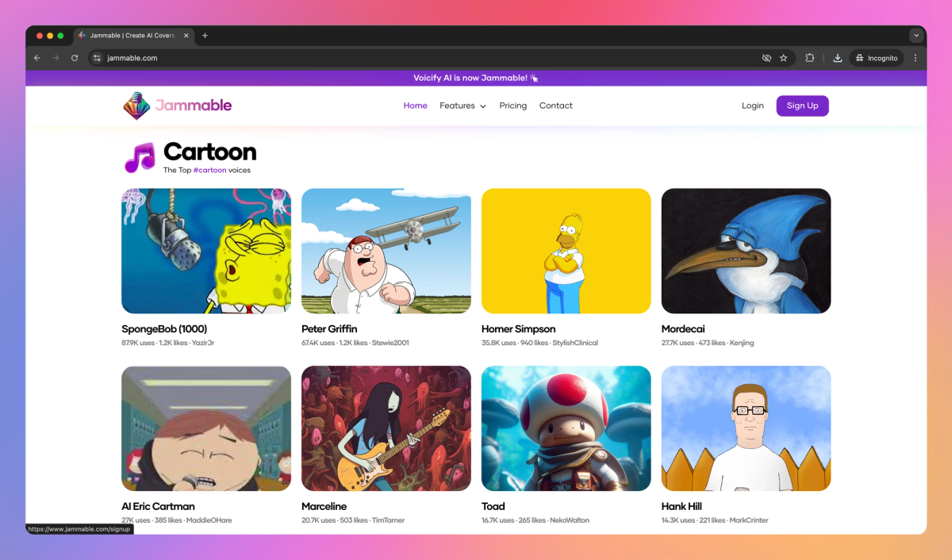
Task: Click stats line mentioning Kenjing
Action: coord(708,343)
